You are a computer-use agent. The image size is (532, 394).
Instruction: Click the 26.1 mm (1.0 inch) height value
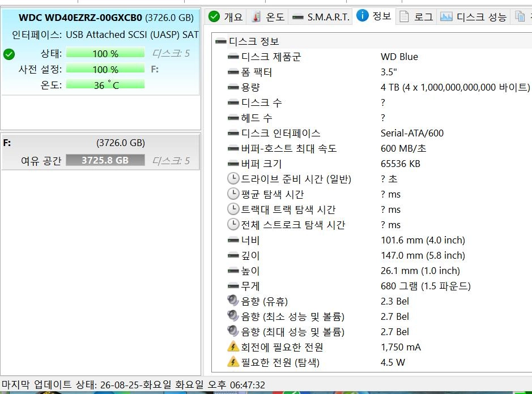[x=420, y=271]
